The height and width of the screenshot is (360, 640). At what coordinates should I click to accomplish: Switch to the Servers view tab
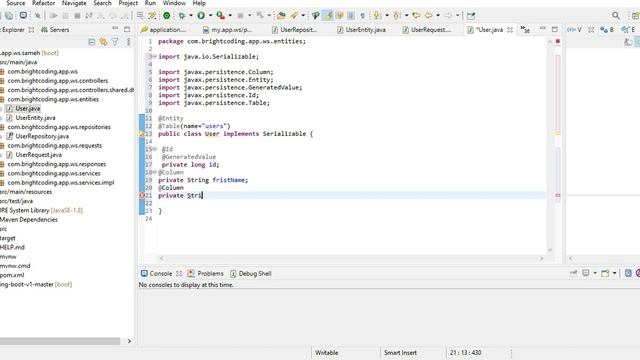pos(55,30)
